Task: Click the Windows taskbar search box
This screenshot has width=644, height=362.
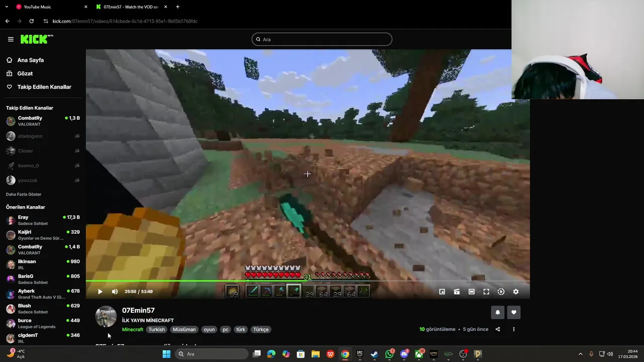Action: click(211, 354)
